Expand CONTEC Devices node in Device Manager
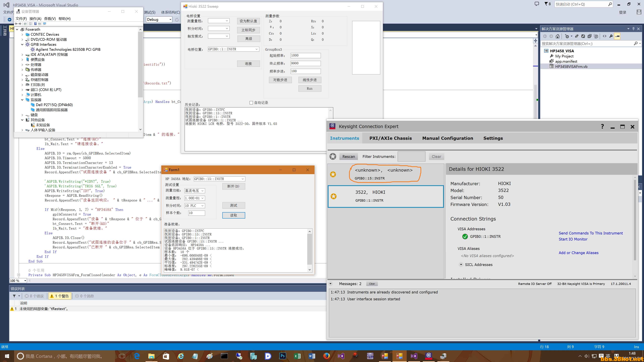Screen dimensions: 644x362 [x=22, y=35]
